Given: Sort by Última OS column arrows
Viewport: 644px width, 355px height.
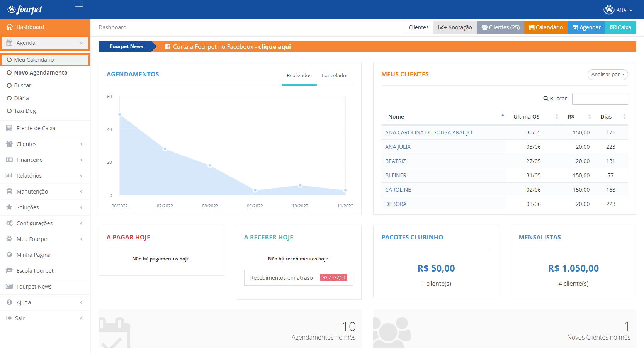Looking at the screenshot, I should (557, 117).
